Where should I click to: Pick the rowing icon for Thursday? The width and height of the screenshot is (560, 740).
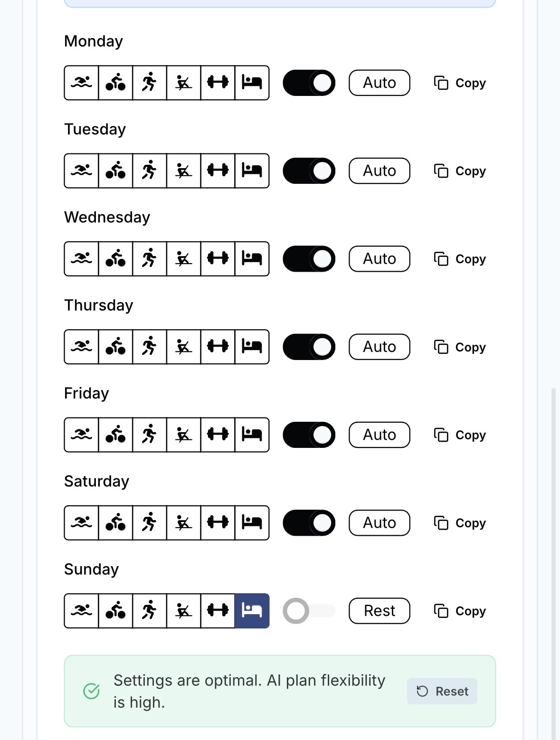[x=184, y=347]
